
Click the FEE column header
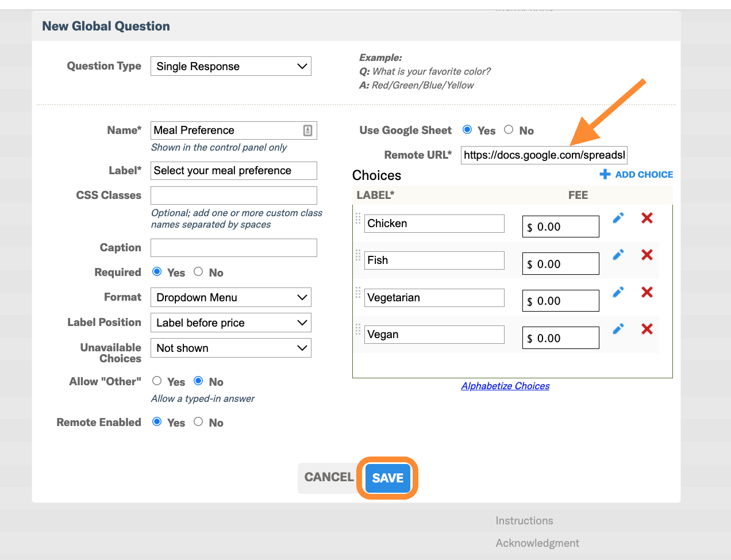tap(578, 195)
